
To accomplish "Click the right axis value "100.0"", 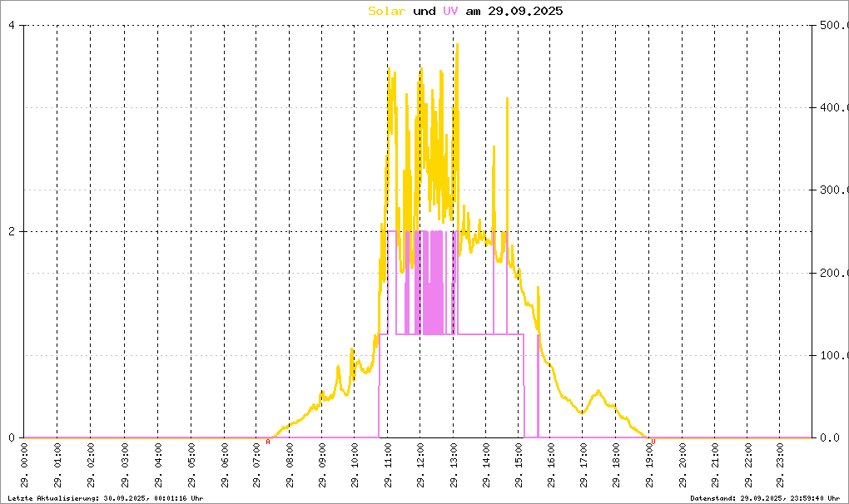I will [834, 355].
